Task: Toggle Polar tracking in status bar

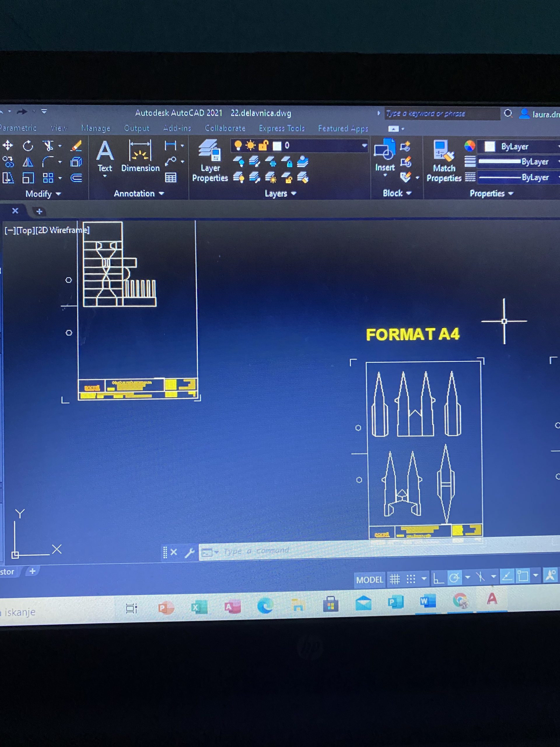Action: (x=454, y=578)
